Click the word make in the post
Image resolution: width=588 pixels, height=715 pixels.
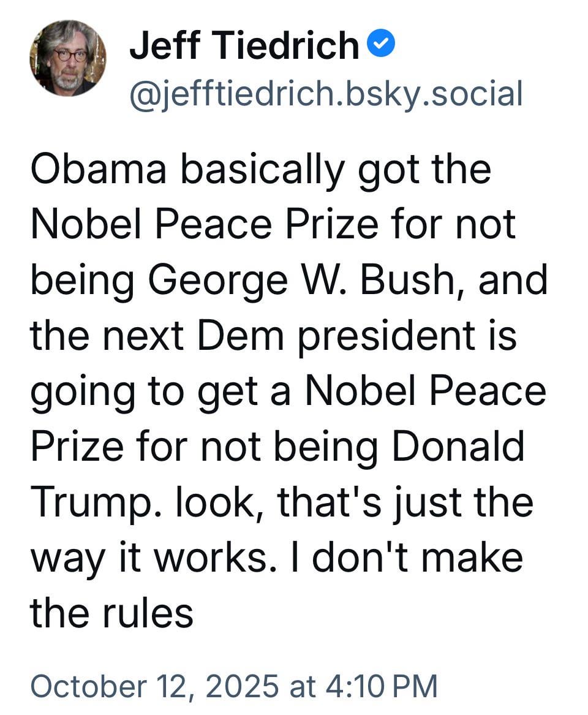[481, 558]
